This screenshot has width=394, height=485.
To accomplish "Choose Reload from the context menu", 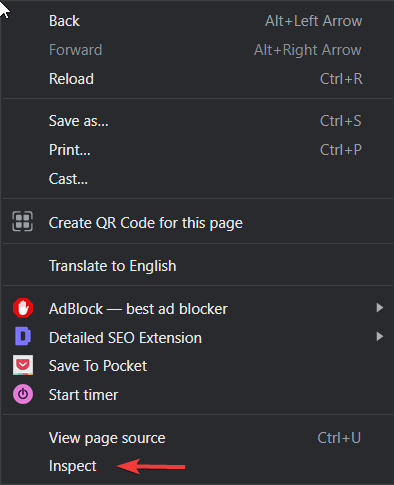I will 197,79.
